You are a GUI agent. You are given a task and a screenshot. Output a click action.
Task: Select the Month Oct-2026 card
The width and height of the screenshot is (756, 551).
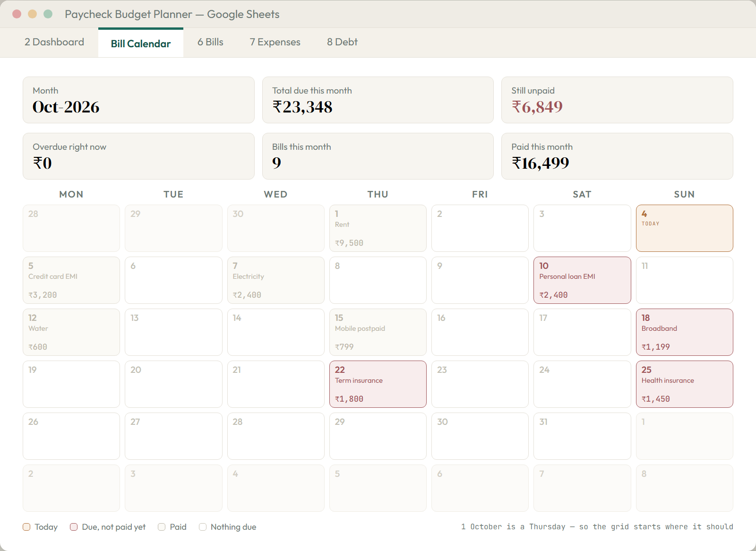138,100
